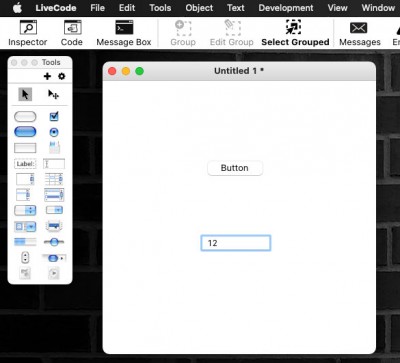Choose the slider control tool
The image size is (400, 363).
pyautogui.click(x=54, y=242)
